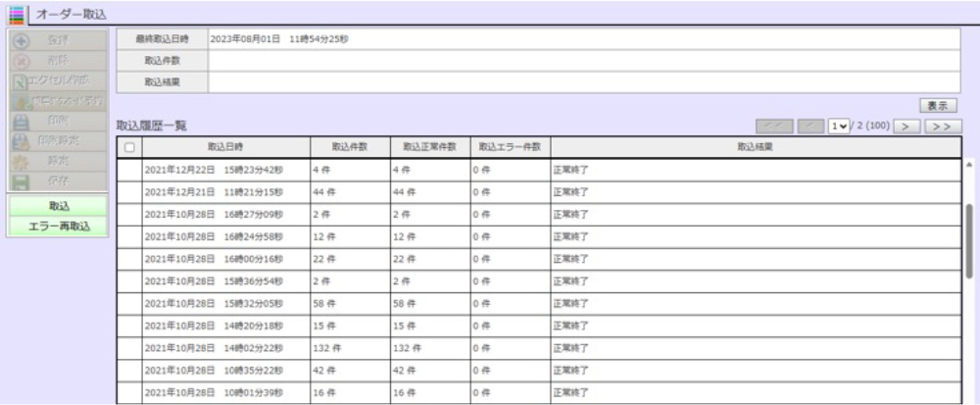Click the Excel creation icon in sidebar
The width and height of the screenshot is (980, 405).
[x=18, y=79]
